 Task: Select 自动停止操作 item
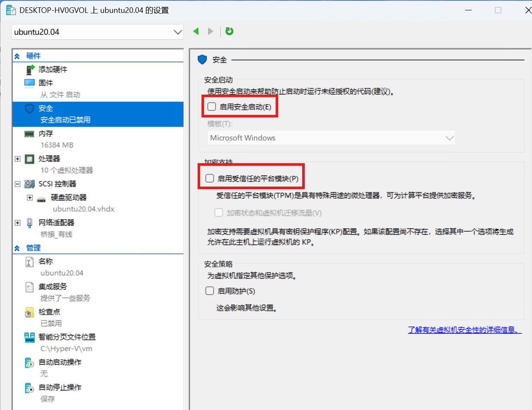point(59,387)
